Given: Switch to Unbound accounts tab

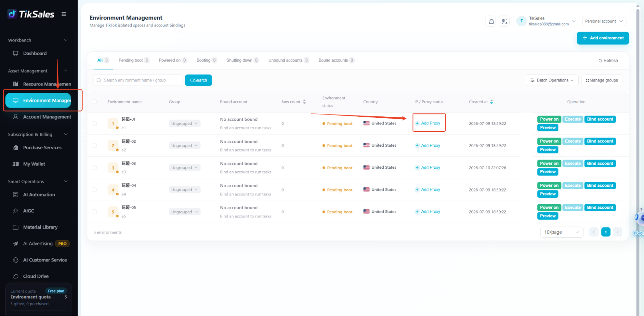Looking at the screenshot, I should pos(288,60).
